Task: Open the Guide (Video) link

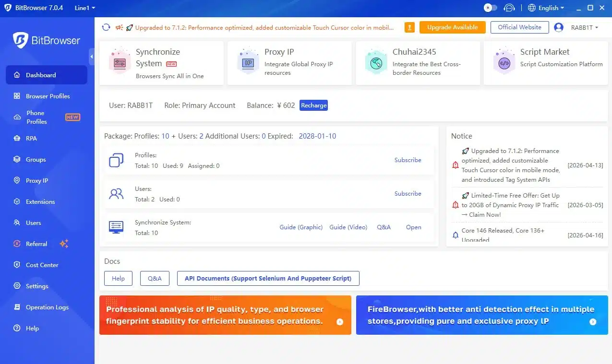Action: pos(348,227)
